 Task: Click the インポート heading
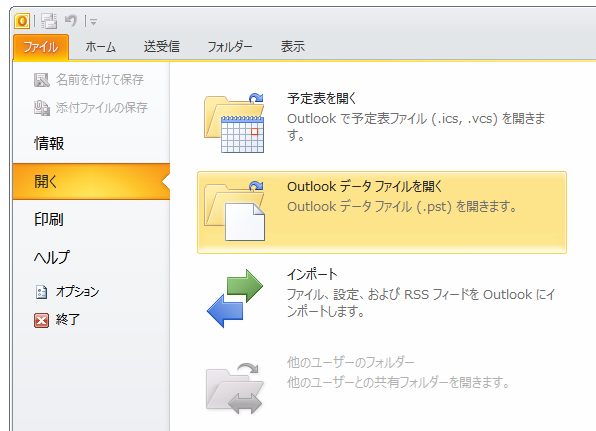pos(312,274)
